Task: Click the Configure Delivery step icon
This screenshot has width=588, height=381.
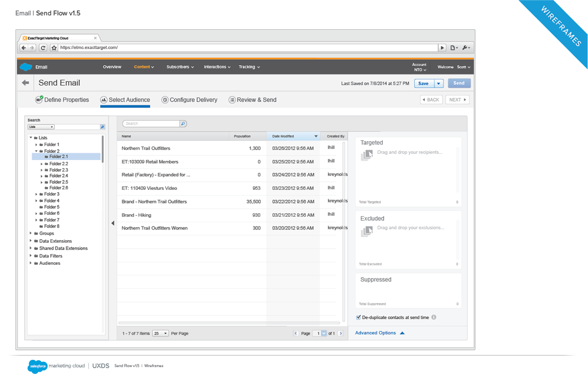Action: pos(165,100)
